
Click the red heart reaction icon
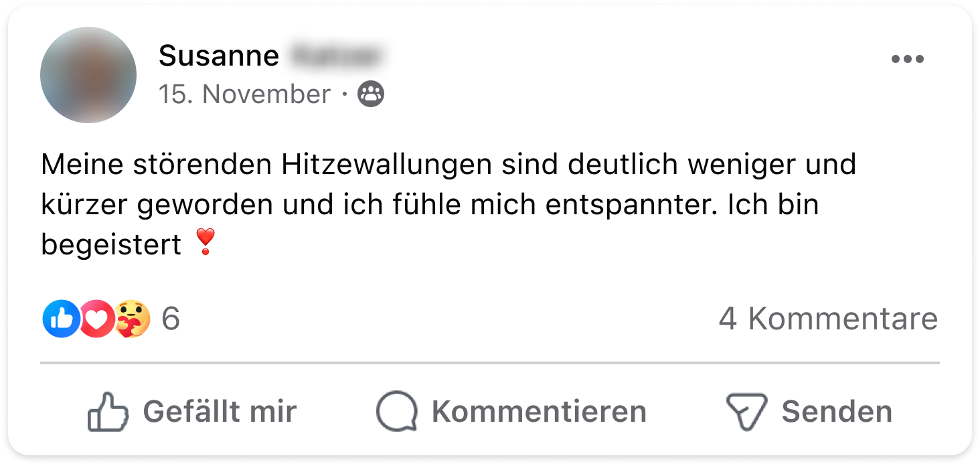[x=97, y=319]
